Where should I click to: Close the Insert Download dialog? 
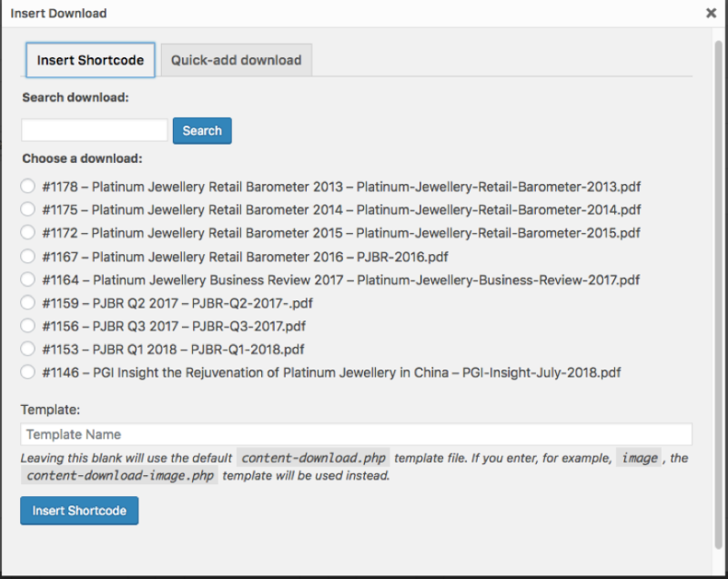point(711,14)
